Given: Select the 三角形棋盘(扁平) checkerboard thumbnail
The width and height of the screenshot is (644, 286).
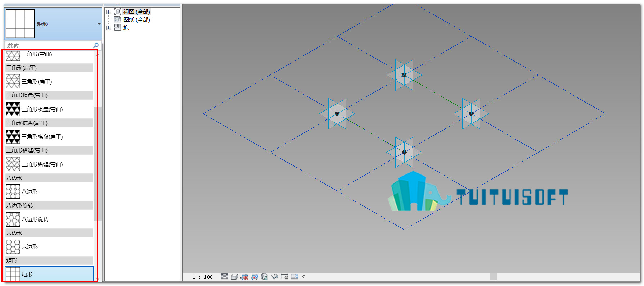Looking at the screenshot, I should 13,137.
